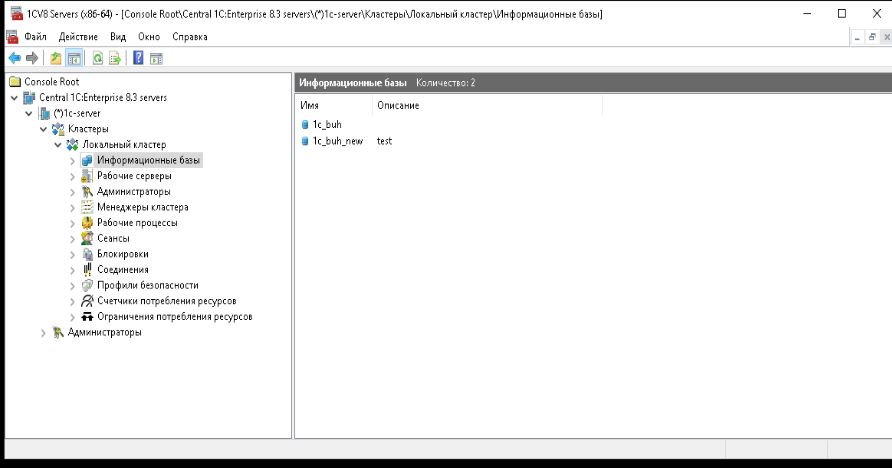Screen dimensions: 892x468
Task: Select the Рабочие серверы node icon
Action: [87, 176]
